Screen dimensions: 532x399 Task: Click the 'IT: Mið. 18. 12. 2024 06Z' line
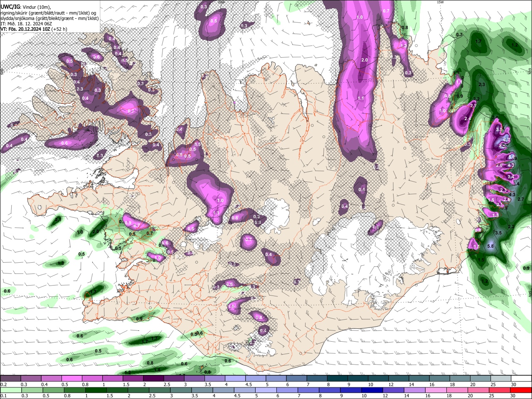[26, 24]
